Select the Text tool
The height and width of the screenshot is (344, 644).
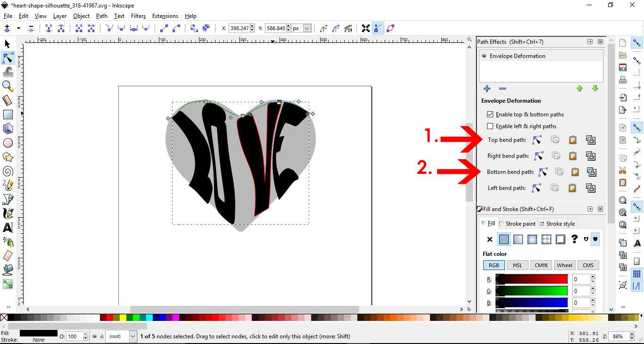(x=8, y=228)
